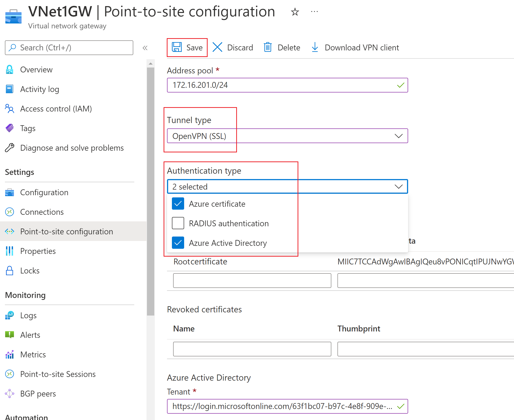Image resolution: width=514 pixels, height=420 pixels.
Task: Favorite this page with the star icon
Action: pos(295,12)
